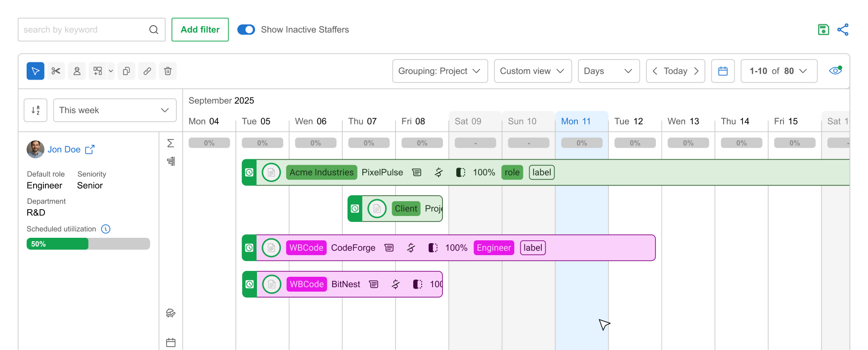Toggle Show Inactive Staffers switch

pyautogui.click(x=246, y=30)
